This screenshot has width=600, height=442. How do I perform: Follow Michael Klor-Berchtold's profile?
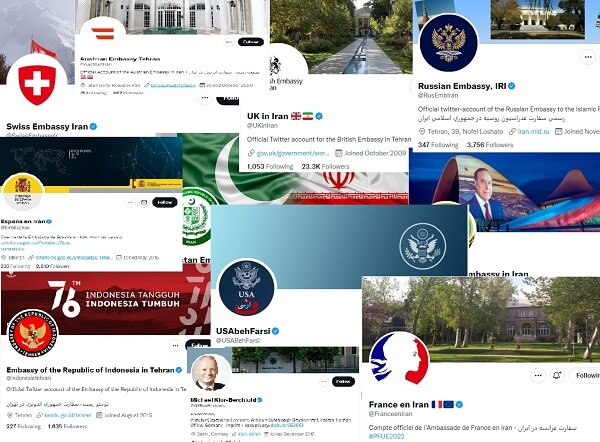(343, 382)
